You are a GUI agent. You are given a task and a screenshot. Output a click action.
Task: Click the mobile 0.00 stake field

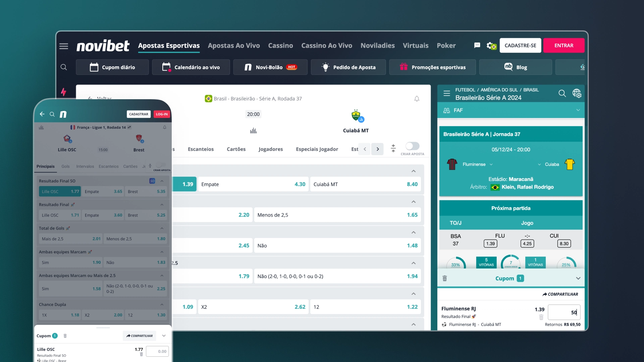(x=157, y=351)
